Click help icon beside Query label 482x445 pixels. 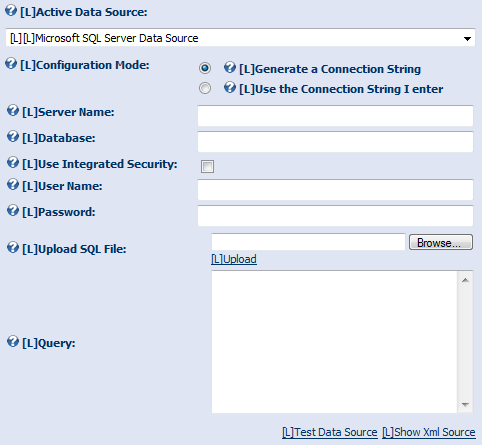tap(13, 341)
